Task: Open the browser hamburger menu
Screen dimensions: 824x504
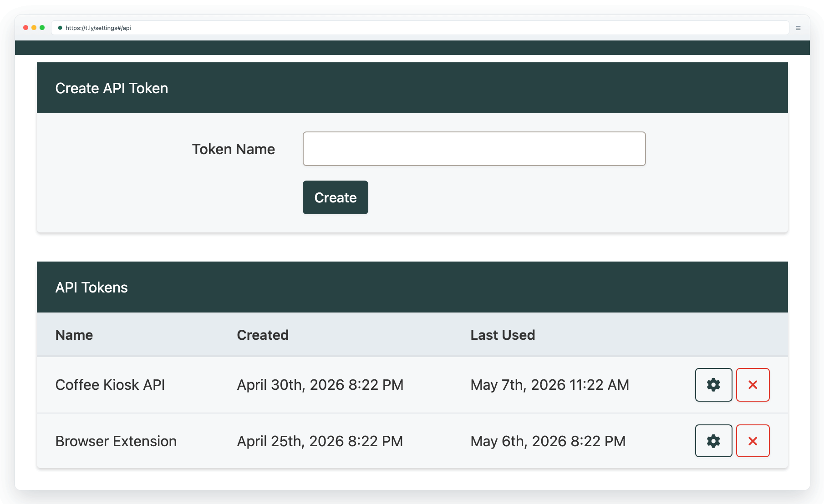Action: coord(798,28)
